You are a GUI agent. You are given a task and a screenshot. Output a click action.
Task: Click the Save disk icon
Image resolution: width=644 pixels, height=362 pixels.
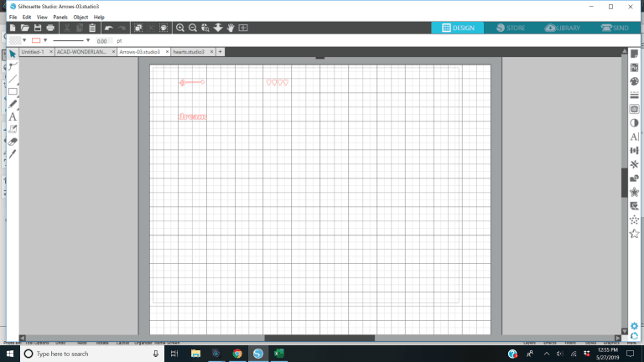pyautogui.click(x=38, y=28)
